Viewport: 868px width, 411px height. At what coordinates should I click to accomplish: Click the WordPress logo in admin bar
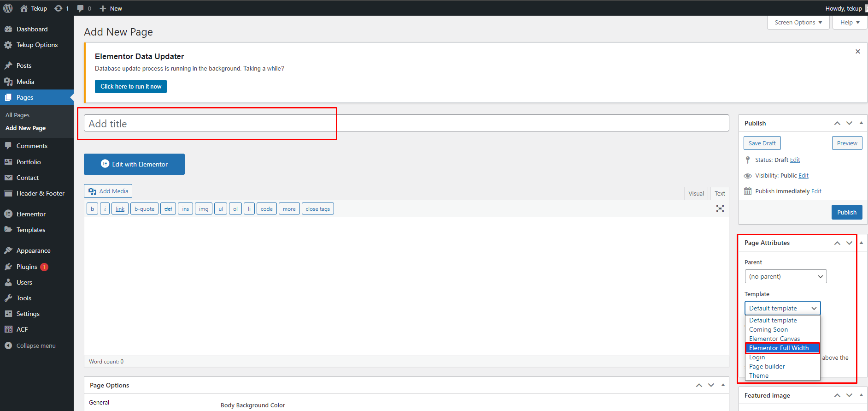(8, 8)
